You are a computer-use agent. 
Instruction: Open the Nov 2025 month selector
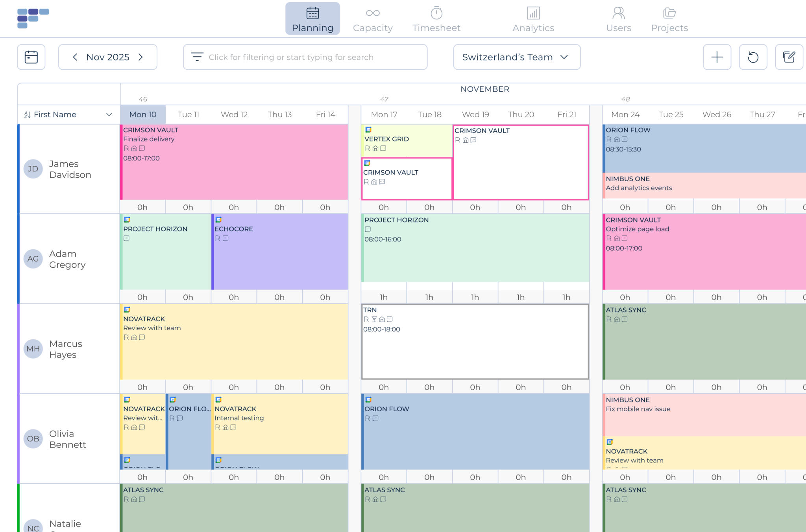[x=108, y=57]
